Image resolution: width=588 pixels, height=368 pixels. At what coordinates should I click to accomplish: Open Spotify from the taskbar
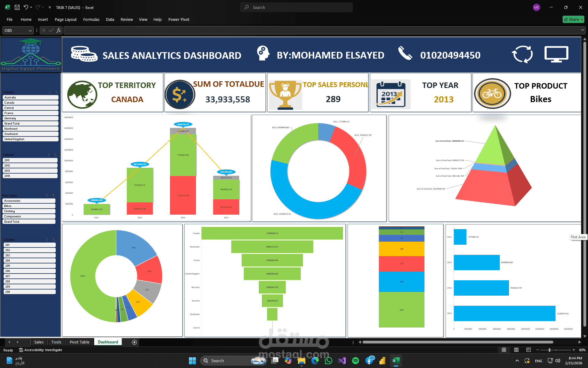pyautogui.click(x=356, y=361)
